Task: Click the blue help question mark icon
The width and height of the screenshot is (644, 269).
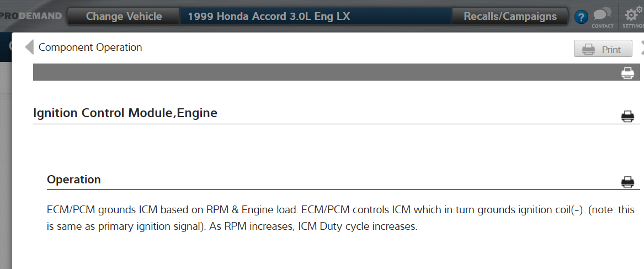Action: [x=581, y=17]
